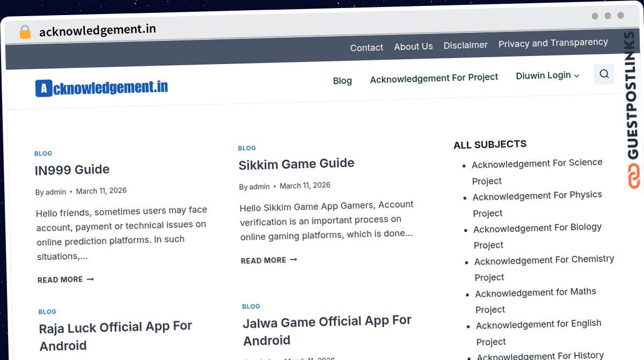Image resolution: width=644 pixels, height=360 pixels.
Task: Click BLOG category tag above Raja Luck
Action: 47,312
